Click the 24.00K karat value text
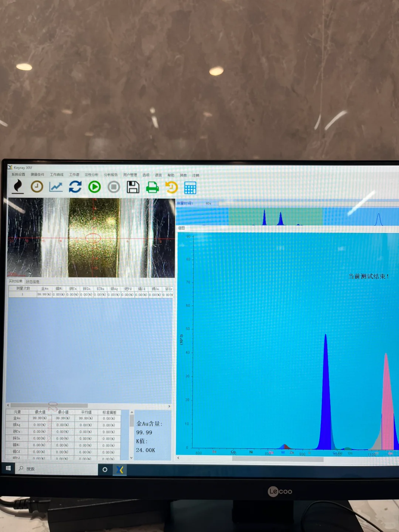 click(x=146, y=450)
